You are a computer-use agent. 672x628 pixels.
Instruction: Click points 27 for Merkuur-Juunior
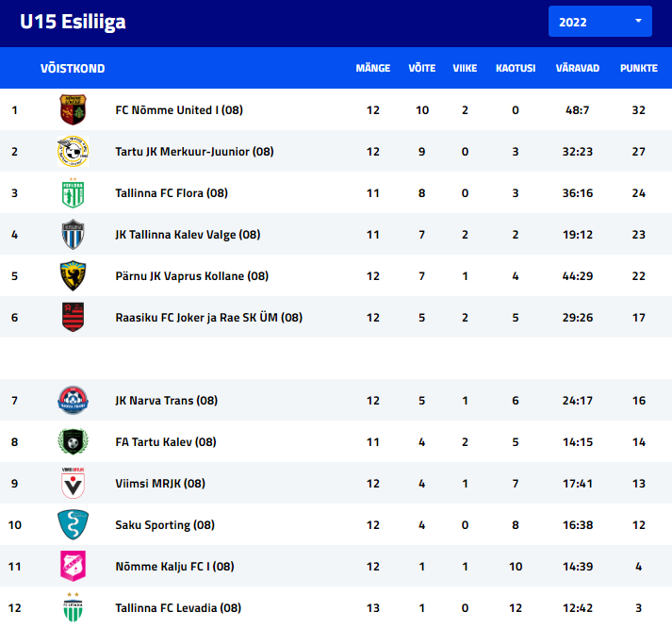[639, 152]
